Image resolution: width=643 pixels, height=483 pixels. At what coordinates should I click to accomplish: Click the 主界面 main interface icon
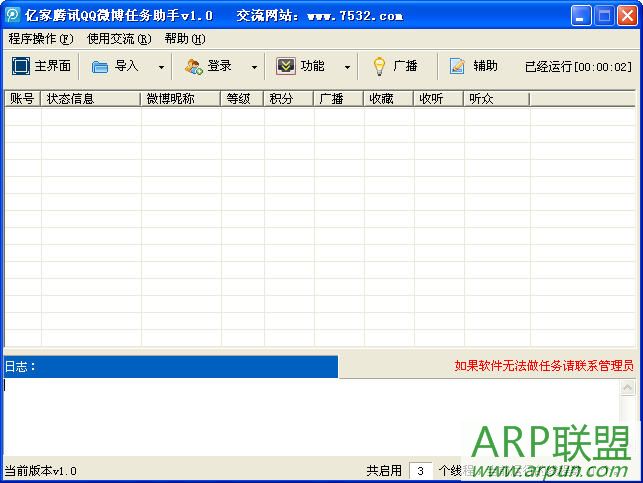click(x=20, y=66)
